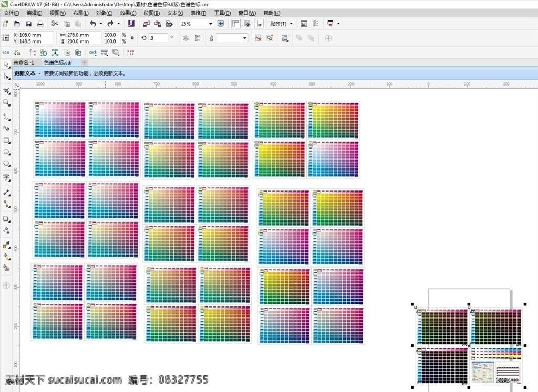Screen dimensions: 538x392
Task: Expand the redo history arrow
Action: point(118,24)
